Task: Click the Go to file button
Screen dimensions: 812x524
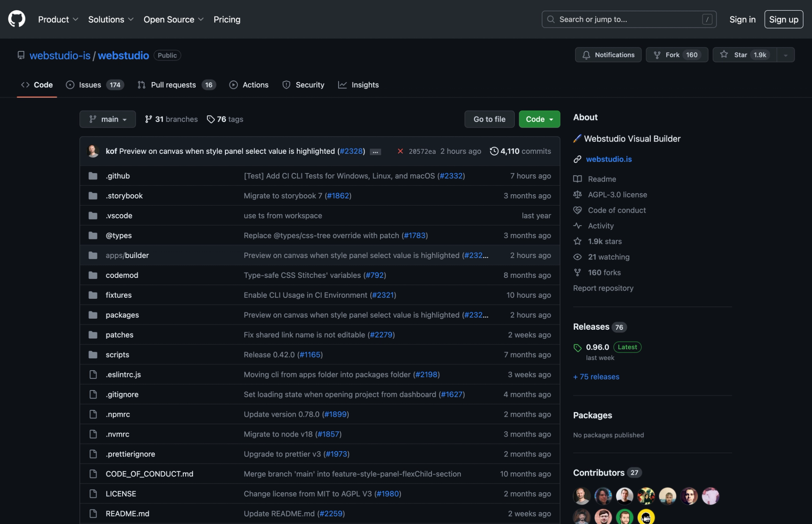Action: 489,119
